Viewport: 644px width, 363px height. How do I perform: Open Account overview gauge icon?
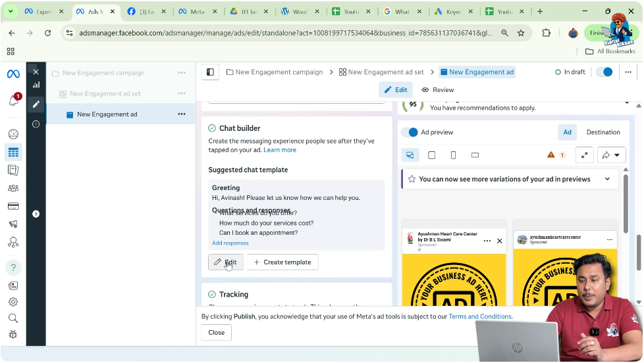click(x=13, y=134)
